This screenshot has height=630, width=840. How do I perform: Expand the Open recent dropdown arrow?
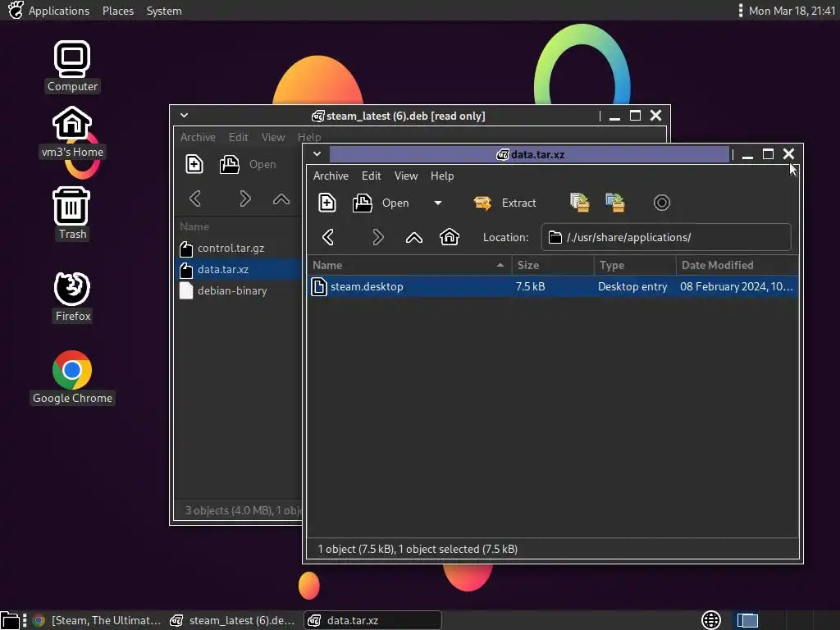pos(438,203)
